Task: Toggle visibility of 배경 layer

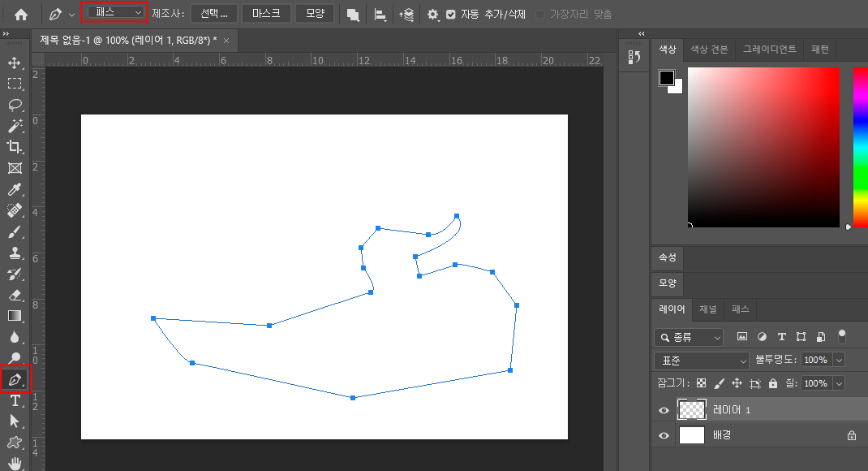Action: 664,435
